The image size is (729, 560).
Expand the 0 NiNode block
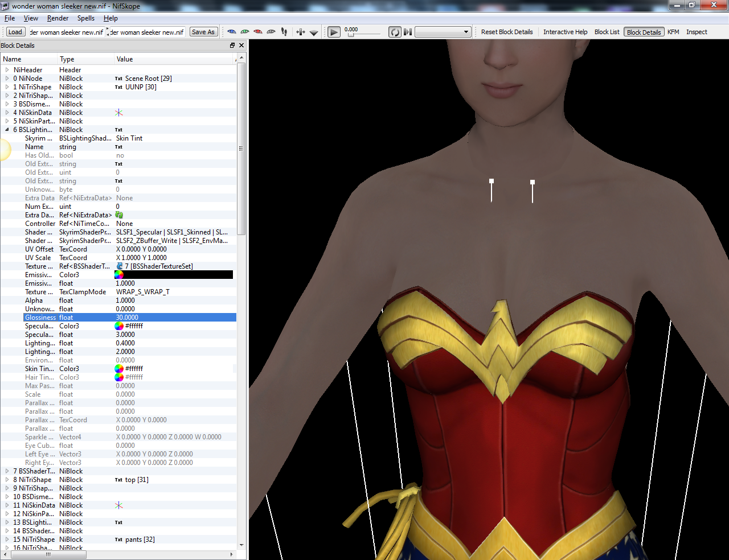pyautogui.click(x=7, y=79)
